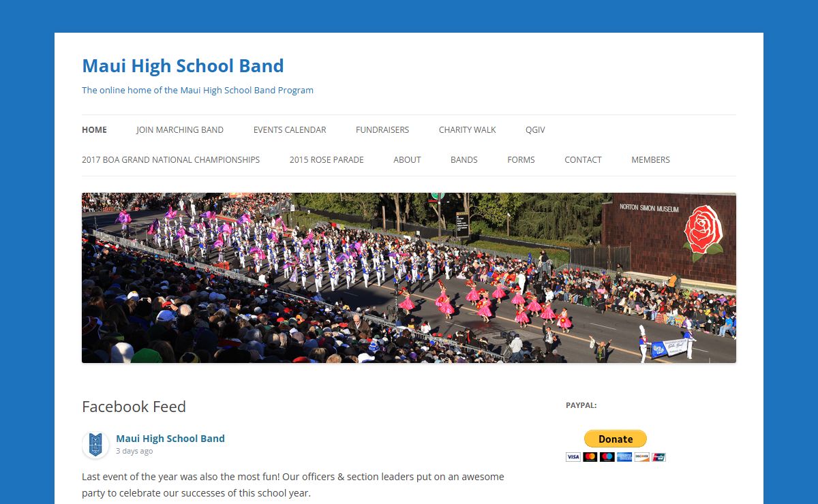Open 2017 BOA GRAND NATIONAL CHAMPIONSHIPS page

coord(170,159)
